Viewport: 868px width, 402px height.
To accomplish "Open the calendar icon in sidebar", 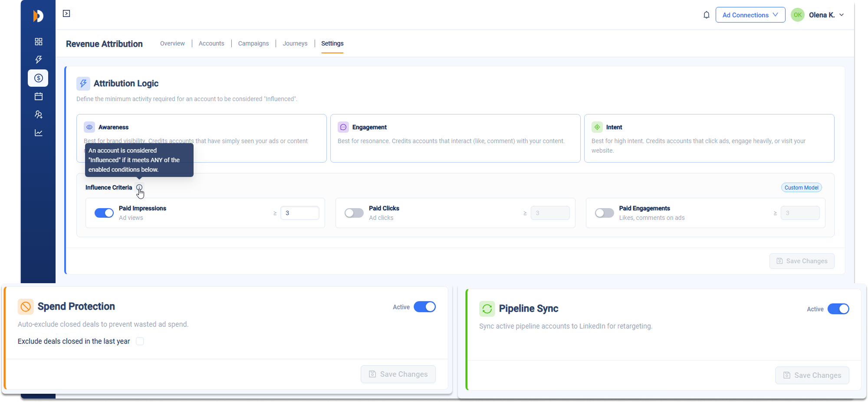I will tap(39, 96).
